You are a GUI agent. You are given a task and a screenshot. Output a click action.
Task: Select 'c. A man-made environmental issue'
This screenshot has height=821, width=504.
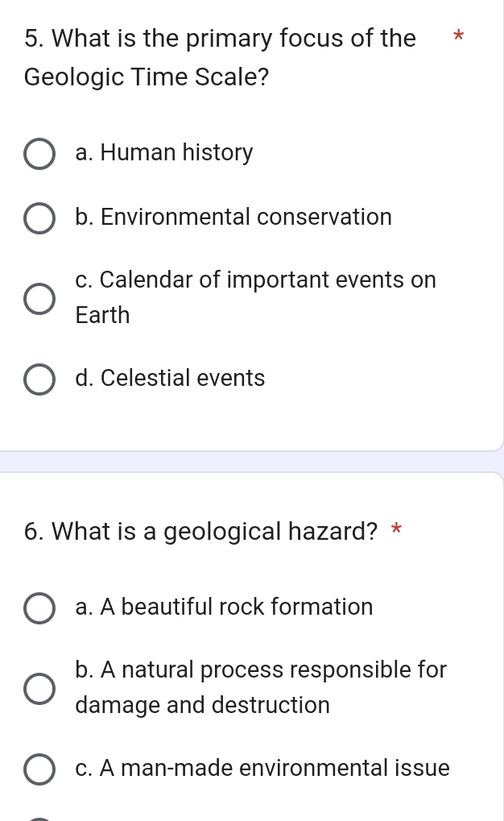click(x=39, y=769)
